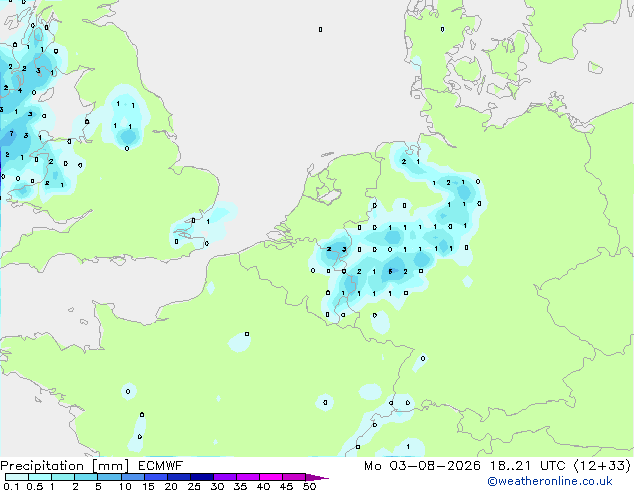Click the 'Precipitation' title text

[42, 466]
